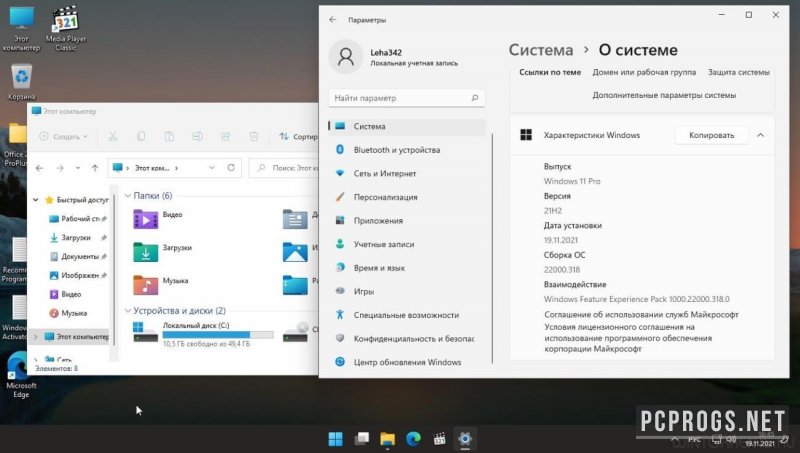Click language indicator 'РУС' in tray
This screenshot has width=800, height=453.
pos(694,439)
